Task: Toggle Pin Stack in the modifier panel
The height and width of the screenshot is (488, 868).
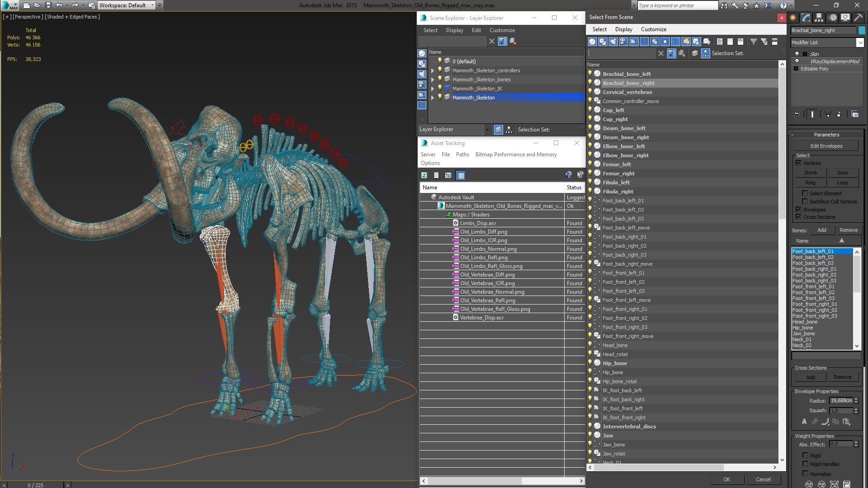Action: coord(796,114)
